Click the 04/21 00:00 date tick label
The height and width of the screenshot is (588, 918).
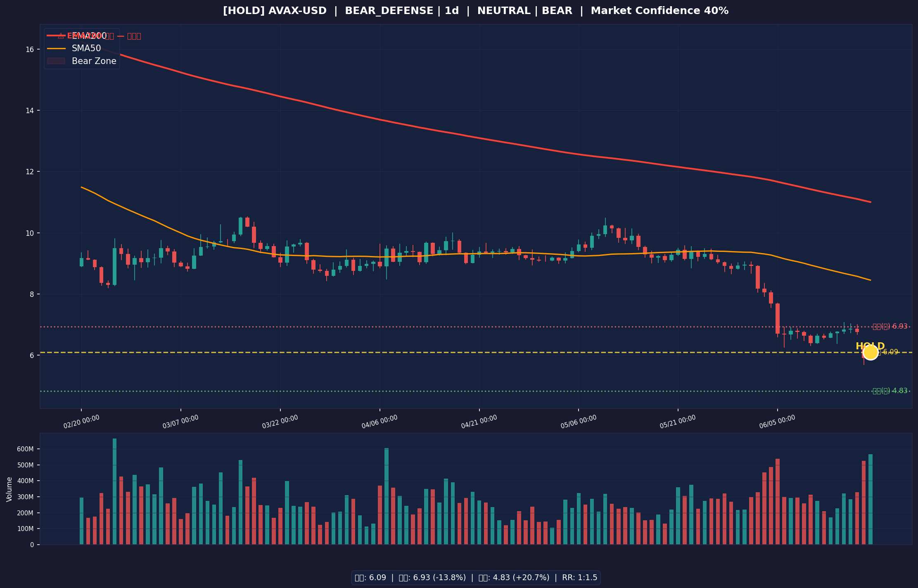[x=479, y=422]
